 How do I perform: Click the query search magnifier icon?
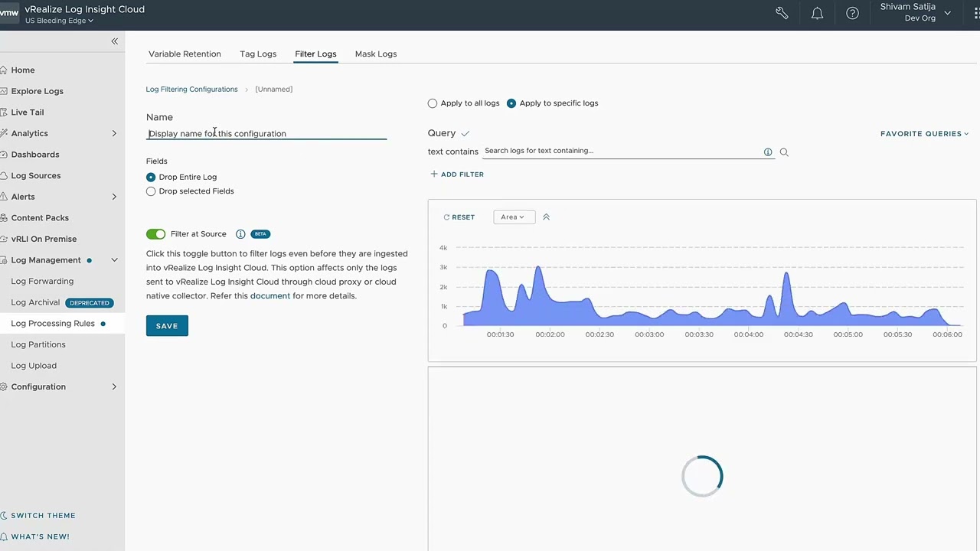tap(784, 152)
